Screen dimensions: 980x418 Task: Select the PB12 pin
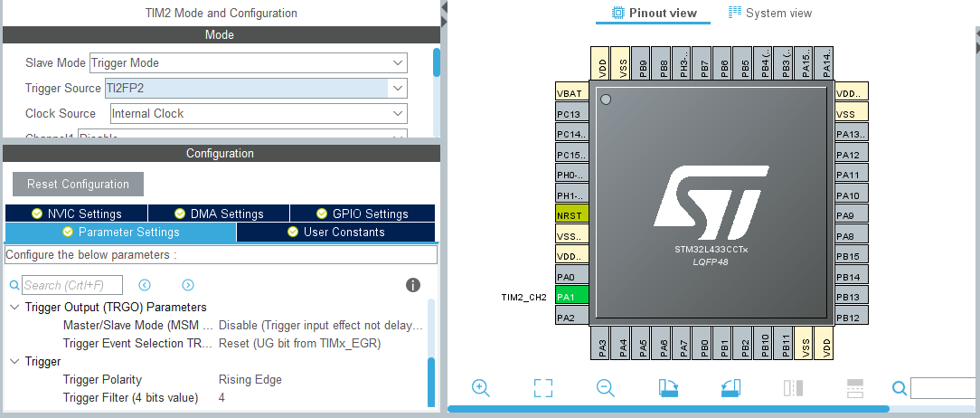pos(852,318)
